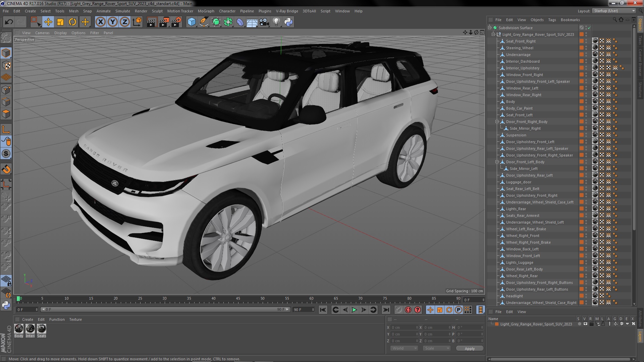Select the Texture mode icon
Image resolution: width=644 pixels, height=362 pixels.
[x=6, y=65]
